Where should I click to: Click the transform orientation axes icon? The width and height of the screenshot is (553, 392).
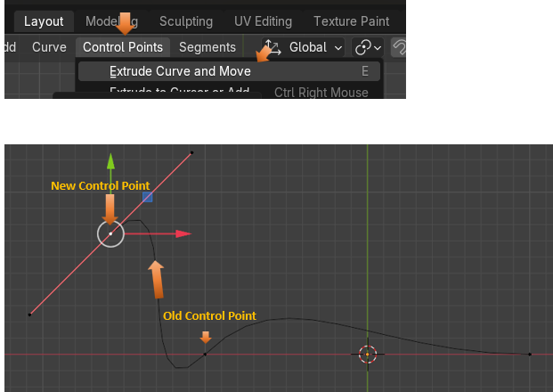pyautogui.click(x=272, y=47)
